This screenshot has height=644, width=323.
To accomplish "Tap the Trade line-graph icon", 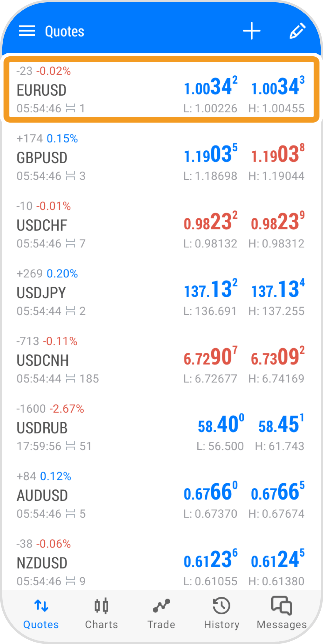I will point(161,606).
